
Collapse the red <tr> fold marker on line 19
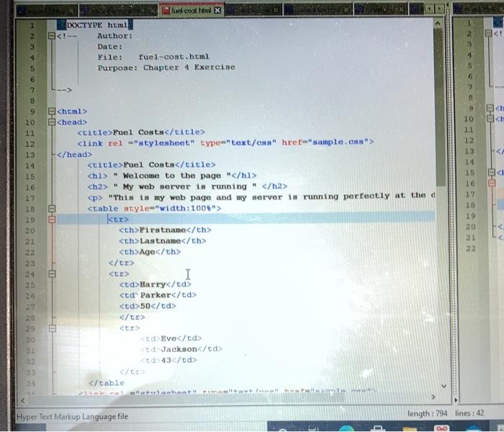(52, 220)
